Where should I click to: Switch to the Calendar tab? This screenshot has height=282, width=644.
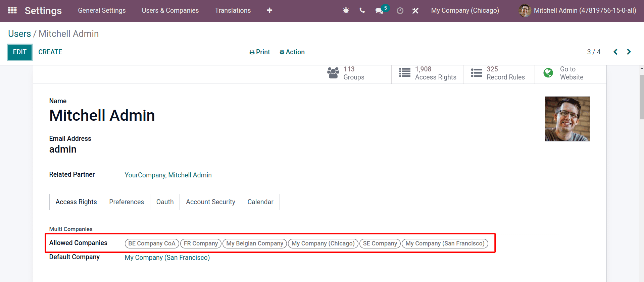click(260, 202)
